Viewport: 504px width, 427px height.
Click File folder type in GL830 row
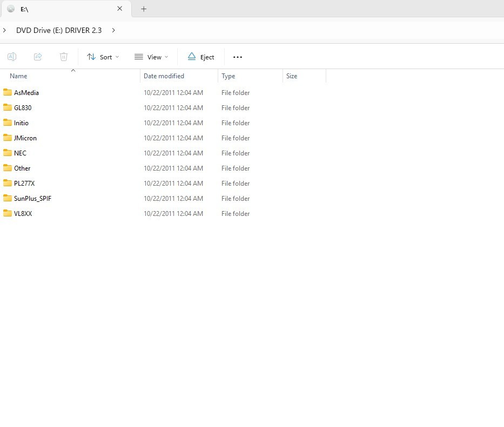(236, 107)
